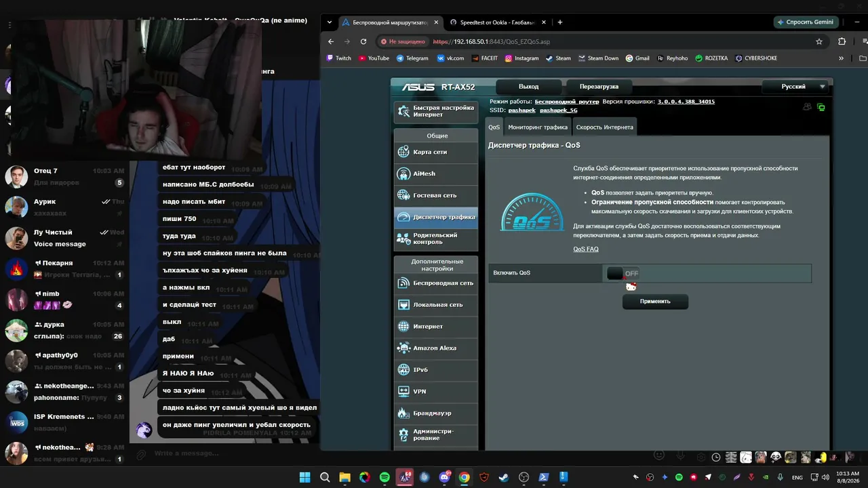The image size is (868, 488).
Task: Open Steam Down bookmark
Action: 598,58
